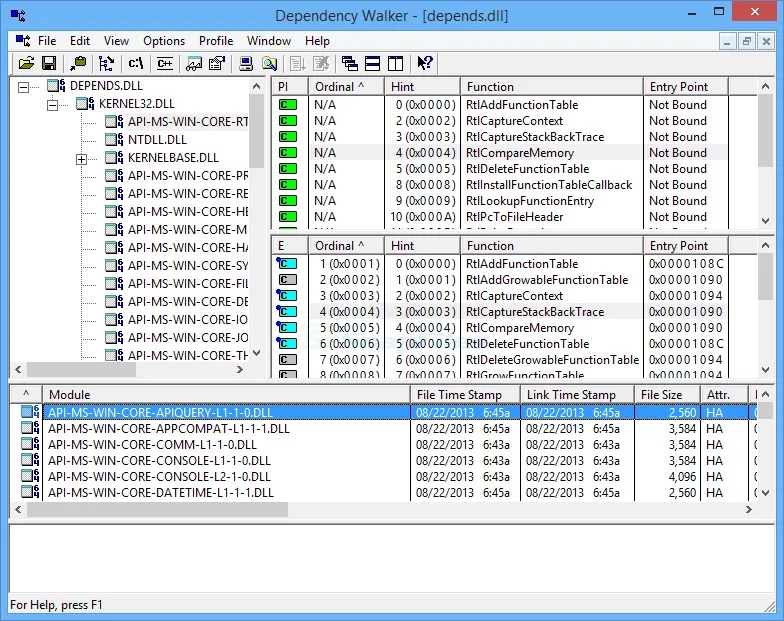Viewport: 784px width, 621px height.
Task: Toggle Full Paths (c:\) toolbar button
Action: (136, 64)
